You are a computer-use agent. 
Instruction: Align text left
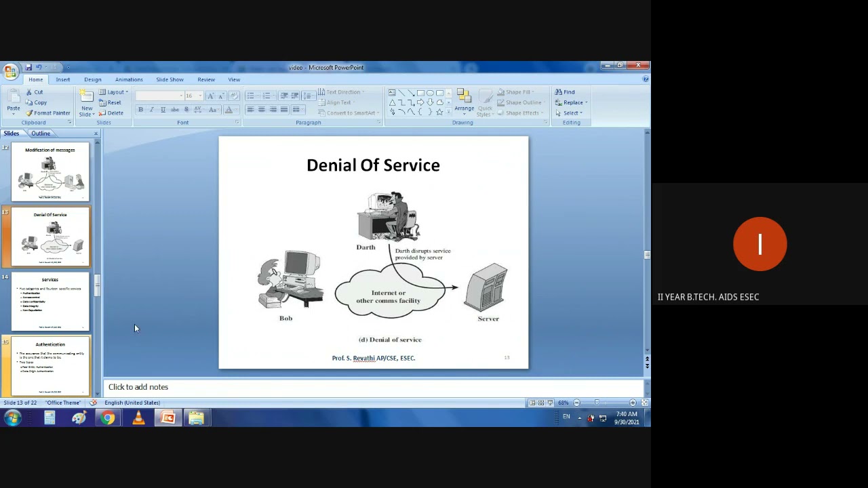250,110
